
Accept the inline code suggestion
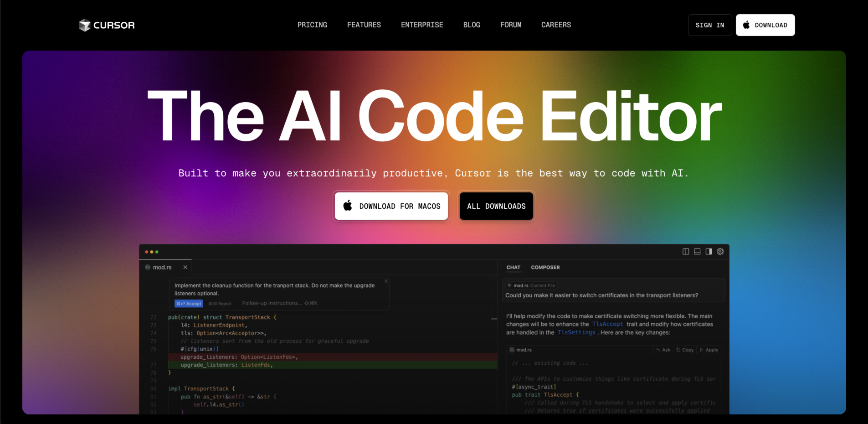(x=189, y=304)
